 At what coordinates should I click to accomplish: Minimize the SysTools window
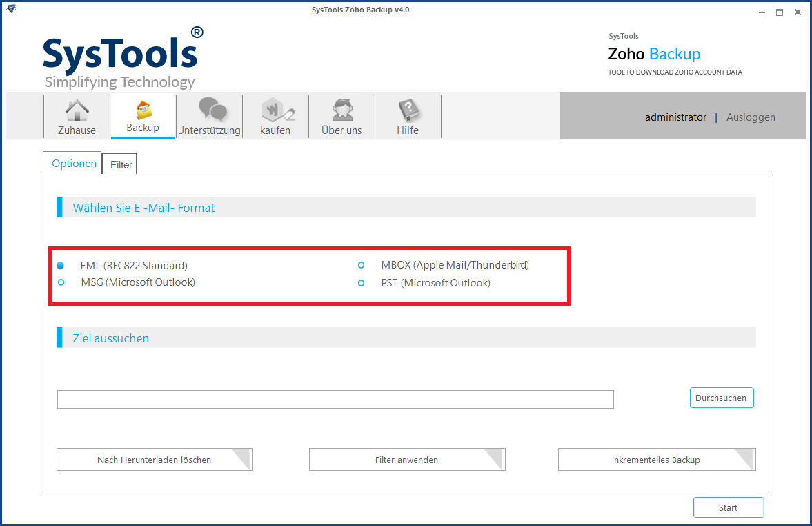pyautogui.click(x=762, y=12)
